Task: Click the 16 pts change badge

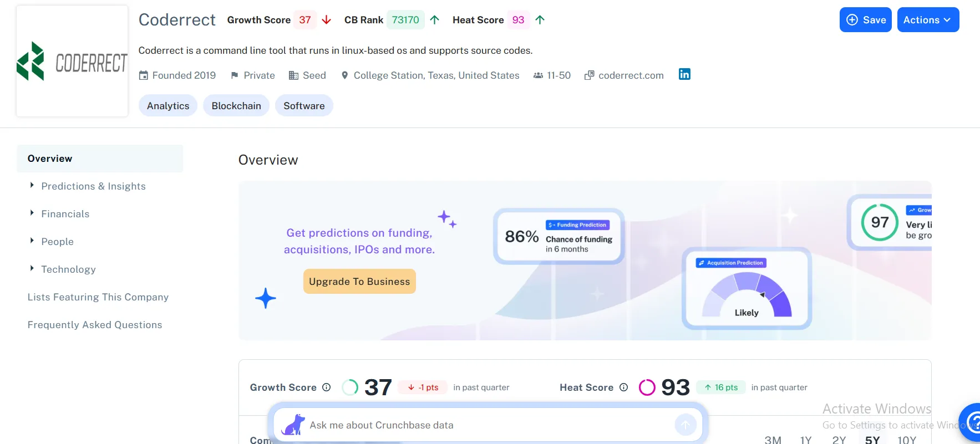Action: [x=721, y=387]
